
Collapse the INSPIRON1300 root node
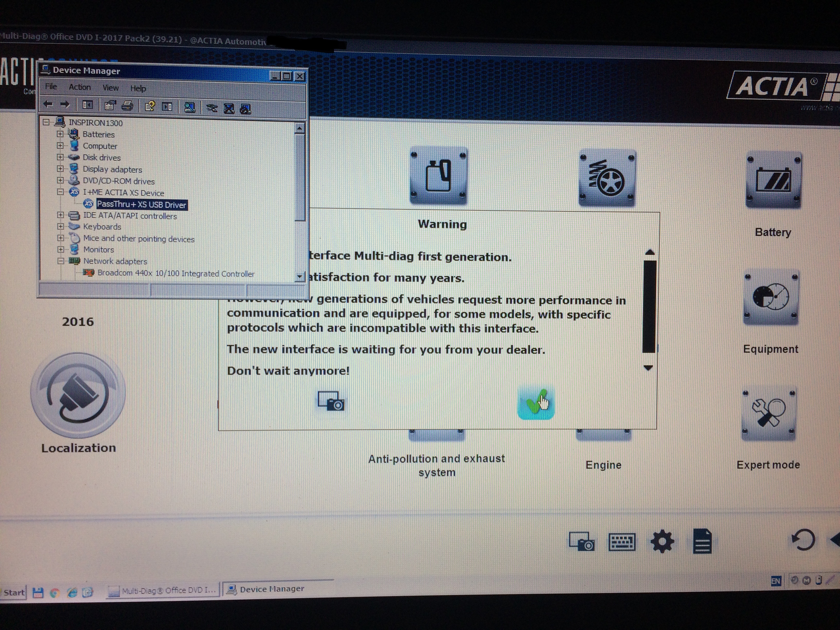click(x=46, y=122)
